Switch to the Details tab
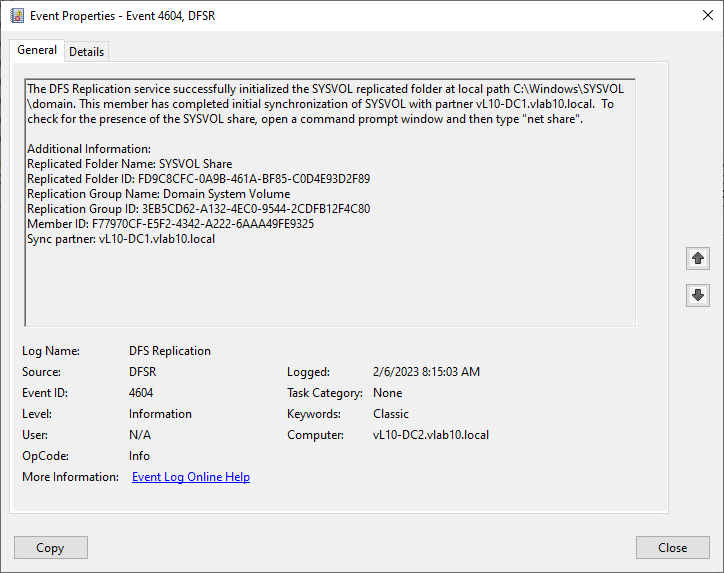This screenshot has width=724, height=573. click(86, 52)
